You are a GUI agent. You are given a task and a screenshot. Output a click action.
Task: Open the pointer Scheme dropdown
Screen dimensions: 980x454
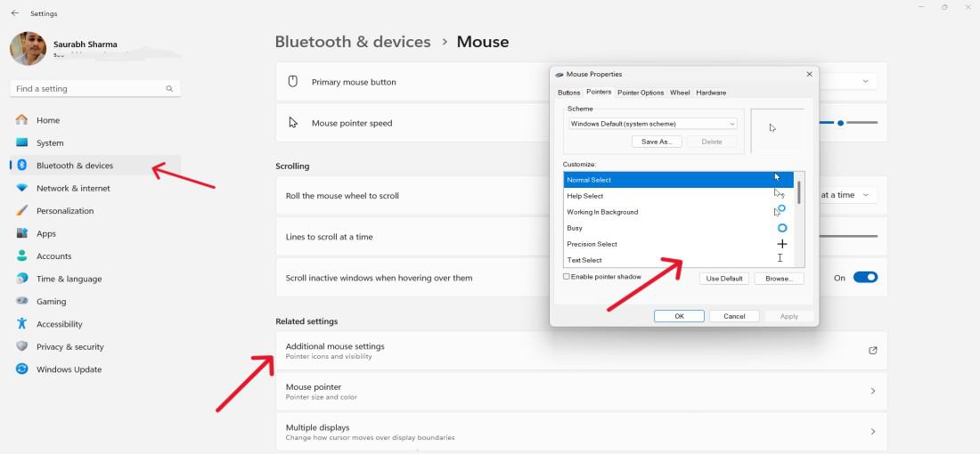click(653, 124)
